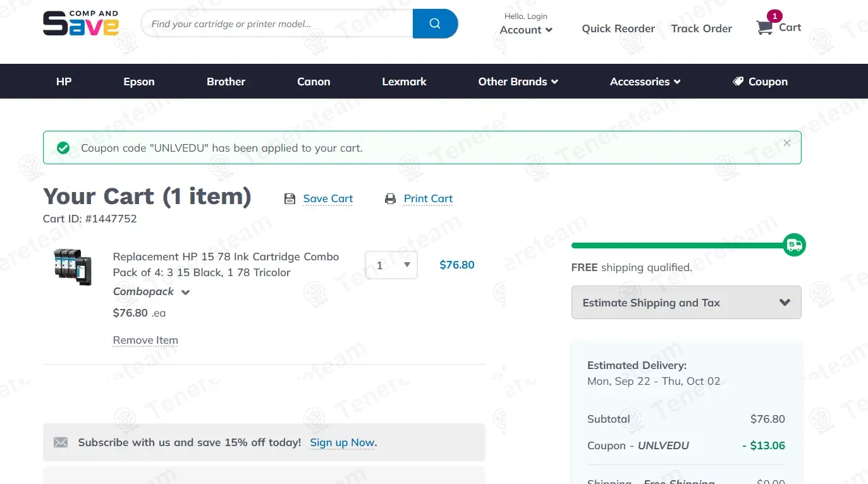Viewport: 868px width, 484px height.
Task: Dismiss the coupon applied notification
Action: (x=786, y=143)
